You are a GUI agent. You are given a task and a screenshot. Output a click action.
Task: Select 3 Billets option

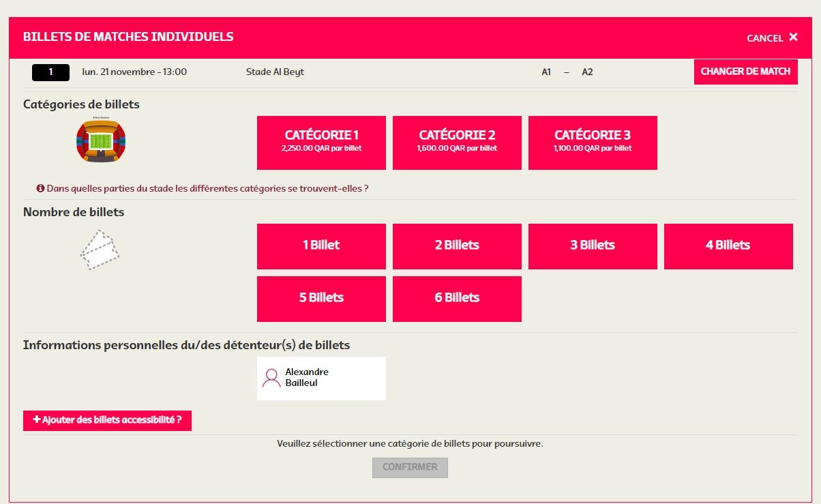point(593,246)
